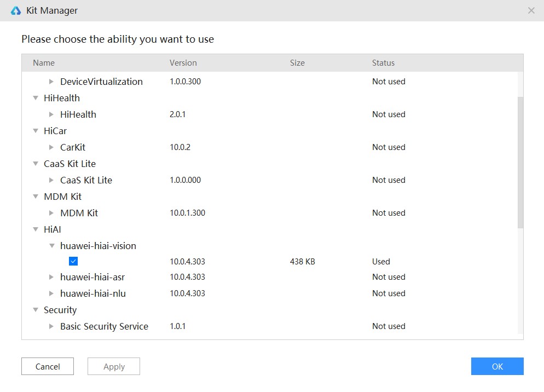Expand the DeviceVirtualization item
This screenshot has height=392, width=544.
click(x=51, y=82)
